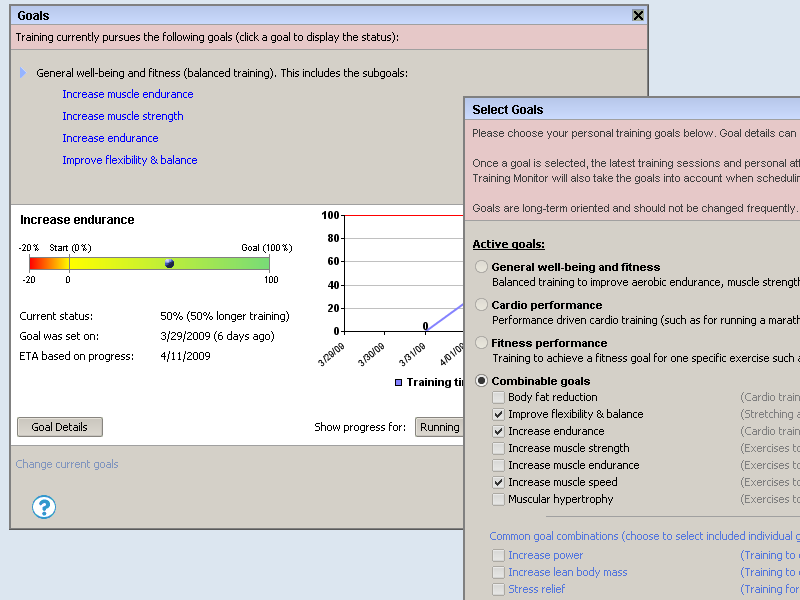800x600 pixels.
Task: Select the Combinable goals radio button
Action: [x=482, y=381]
